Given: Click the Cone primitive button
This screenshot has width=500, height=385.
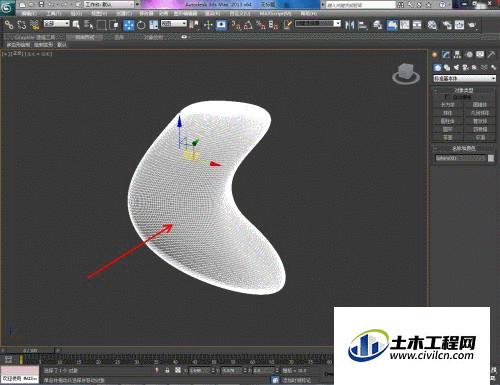Looking at the screenshot, I should click(480, 105).
